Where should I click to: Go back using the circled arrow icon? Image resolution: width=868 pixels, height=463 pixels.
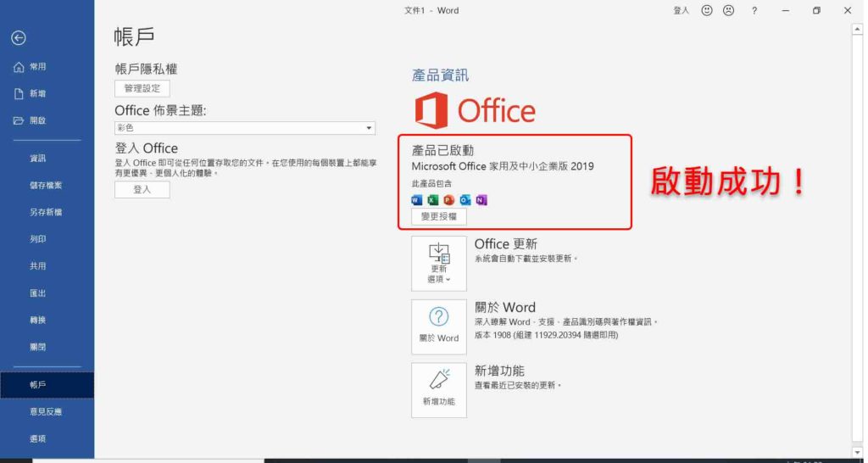coord(19,37)
